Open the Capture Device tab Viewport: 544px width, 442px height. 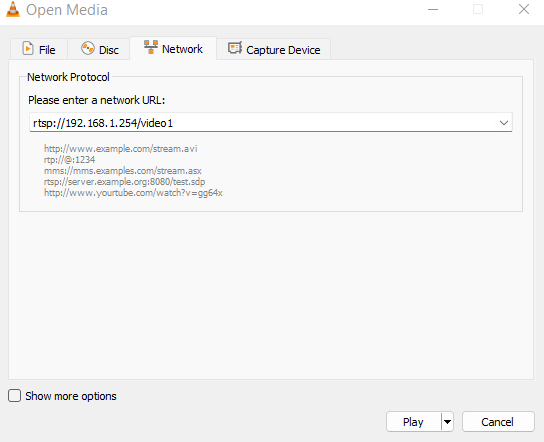273,49
